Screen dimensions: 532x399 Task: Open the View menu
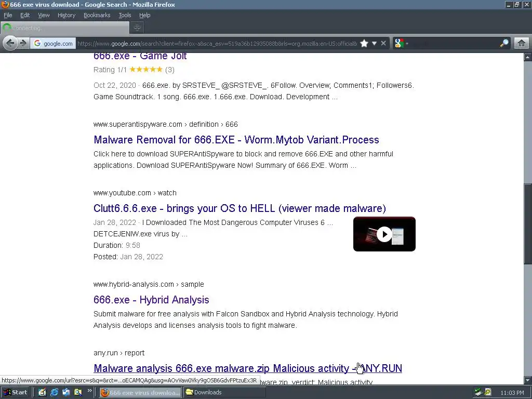click(44, 15)
